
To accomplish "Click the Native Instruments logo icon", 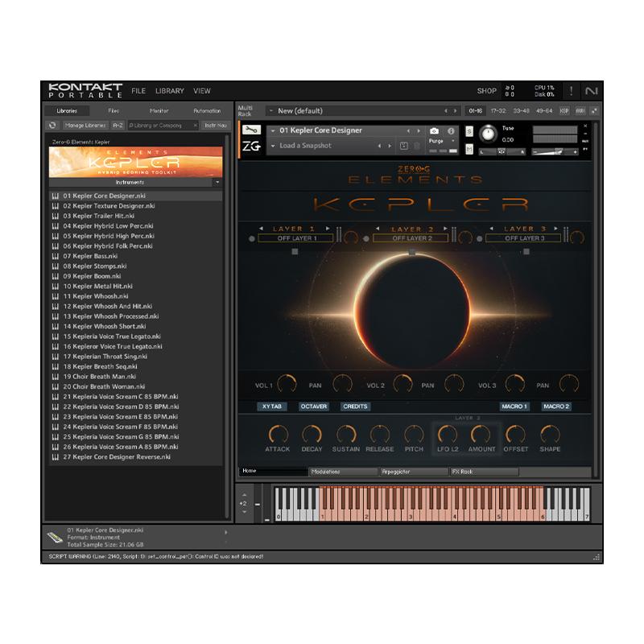I will tap(591, 91).
